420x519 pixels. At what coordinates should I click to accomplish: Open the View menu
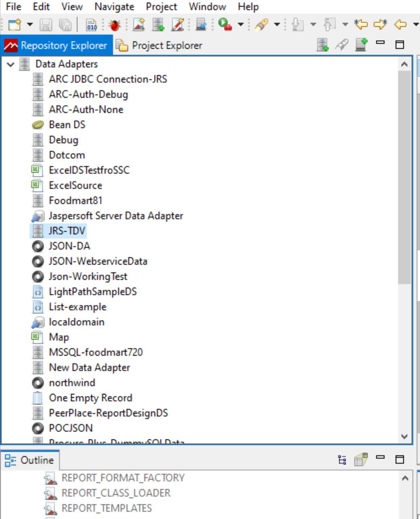pos(72,7)
